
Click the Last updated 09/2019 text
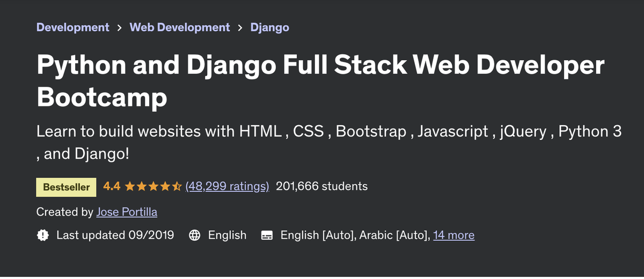click(x=115, y=235)
